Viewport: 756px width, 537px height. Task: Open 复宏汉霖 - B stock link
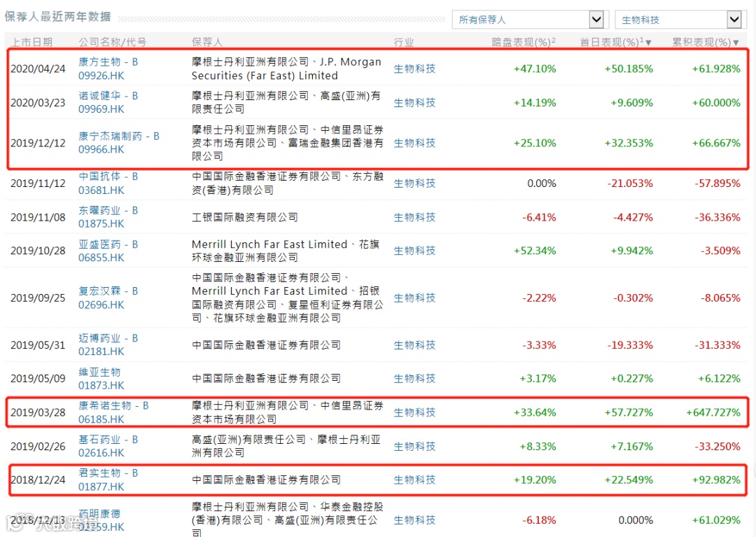click(x=108, y=291)
